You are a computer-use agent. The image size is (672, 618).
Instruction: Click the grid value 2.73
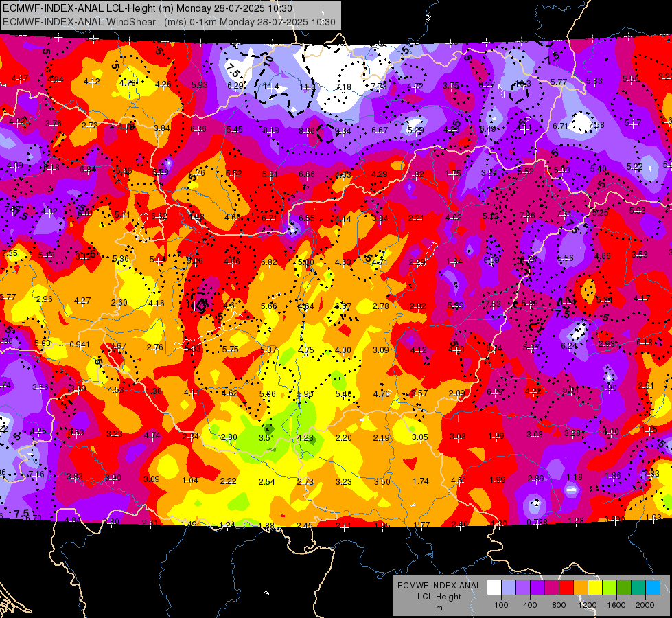(305, 481)
